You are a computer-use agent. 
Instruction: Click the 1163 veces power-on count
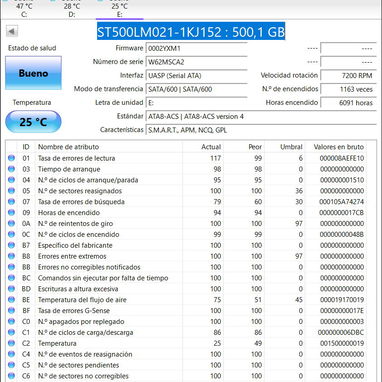coord(348,89)
